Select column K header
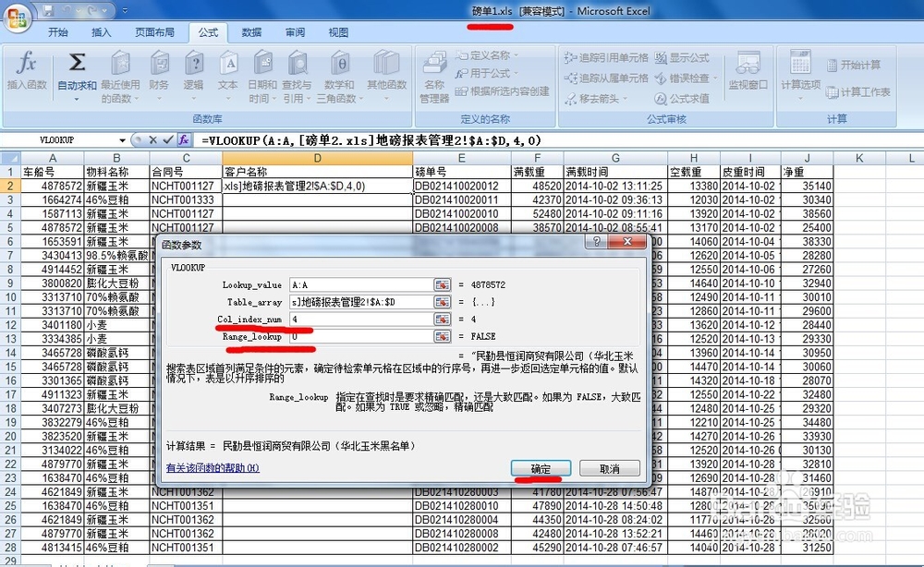Viewport: 924px width, 567px height. [858, 158]
